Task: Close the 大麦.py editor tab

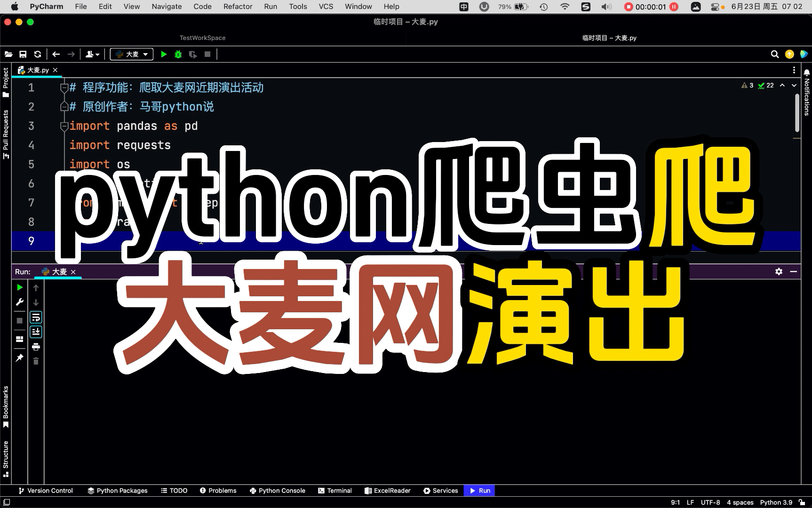Action: [x=55, y=70]
